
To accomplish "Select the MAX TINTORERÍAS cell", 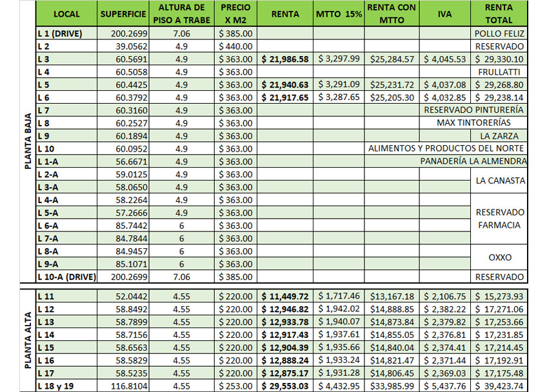I will tap(473, 122).
